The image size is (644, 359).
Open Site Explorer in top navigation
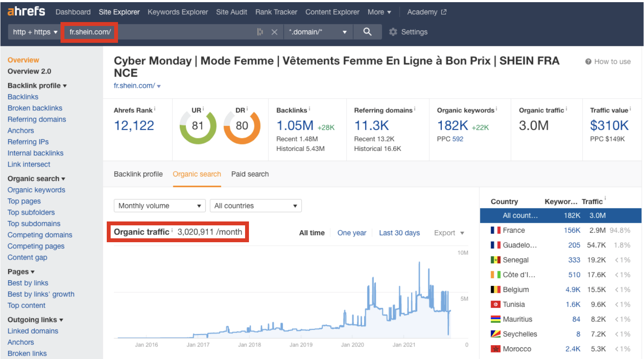(119, 12)
